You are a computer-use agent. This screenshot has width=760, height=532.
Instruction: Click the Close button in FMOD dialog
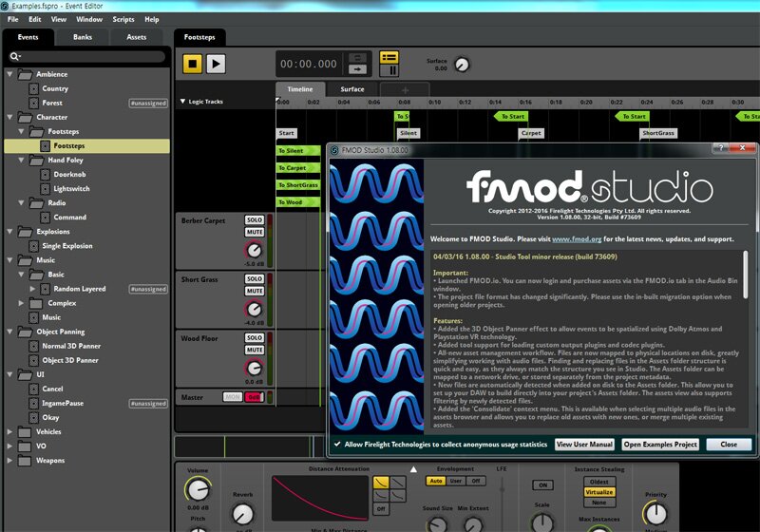tap(729, 445)
